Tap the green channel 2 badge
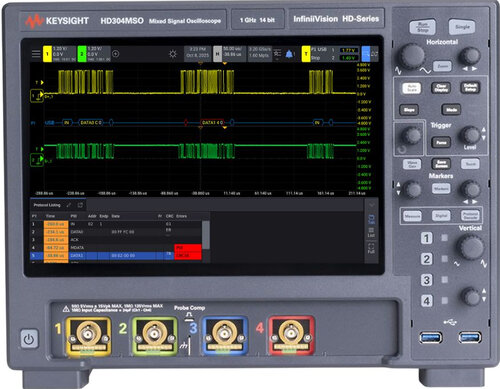This screenshot has width=500, height=389. pyautogui.click(x=82, y=54)
